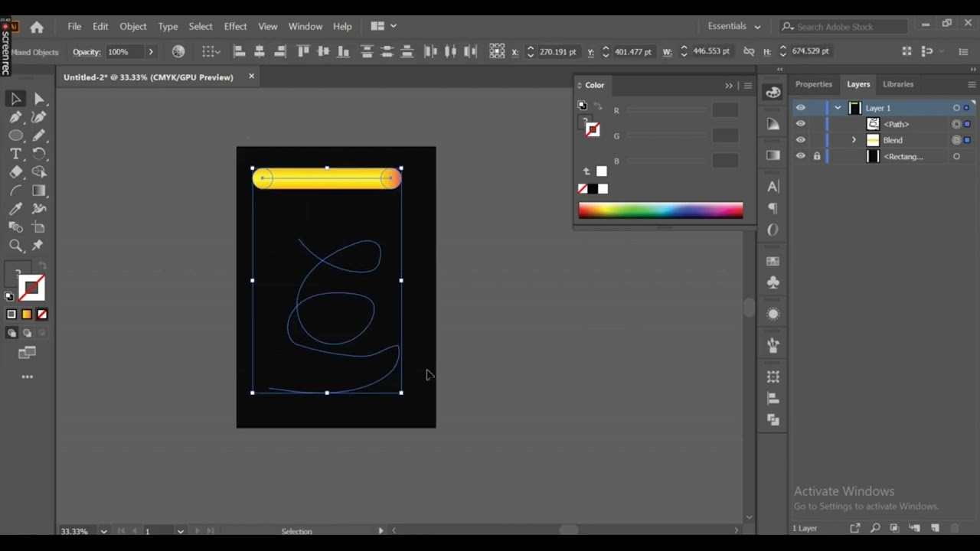This screenshot has height=551, width=980.
Task: Select the Gradient tool
Action: (x=39, y=191)
